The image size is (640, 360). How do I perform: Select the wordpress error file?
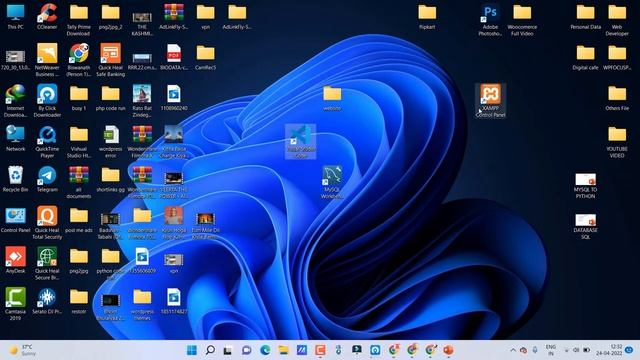[111, 142]
